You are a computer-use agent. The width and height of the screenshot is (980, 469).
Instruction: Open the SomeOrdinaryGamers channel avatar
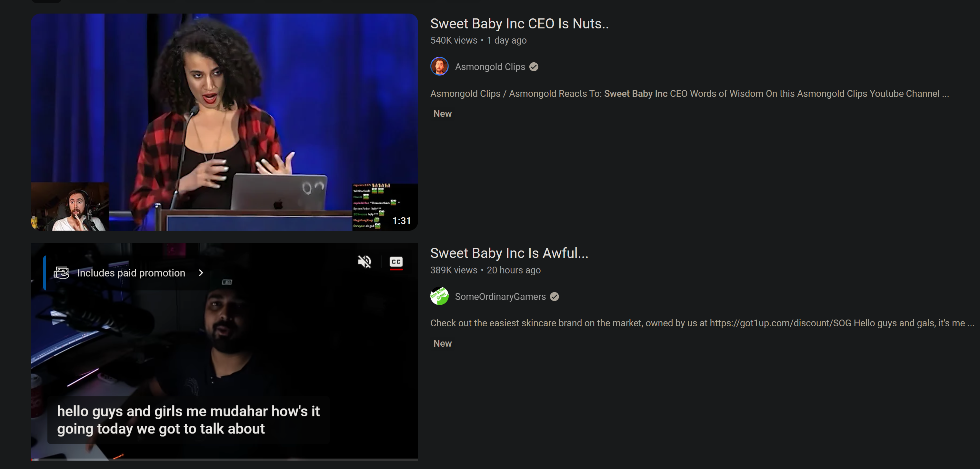[439, 296]
